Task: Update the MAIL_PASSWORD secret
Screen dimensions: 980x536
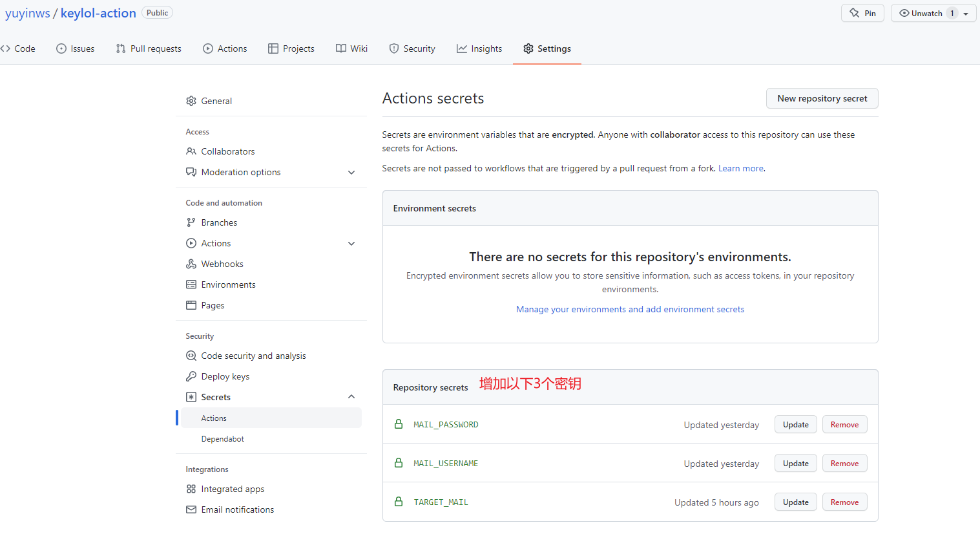Action: coord(796,425)
